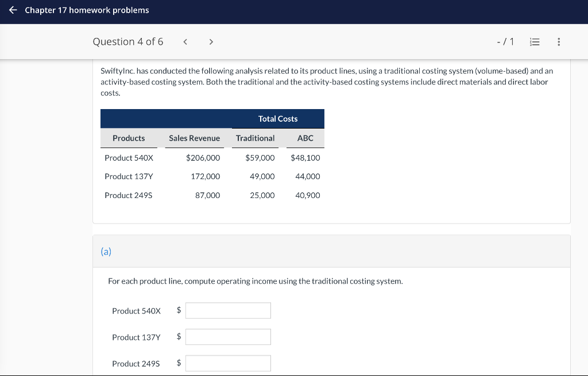The height and width of the screenshot is (376, 588).
Task: Open the question list icon
Action: (535, 42)
